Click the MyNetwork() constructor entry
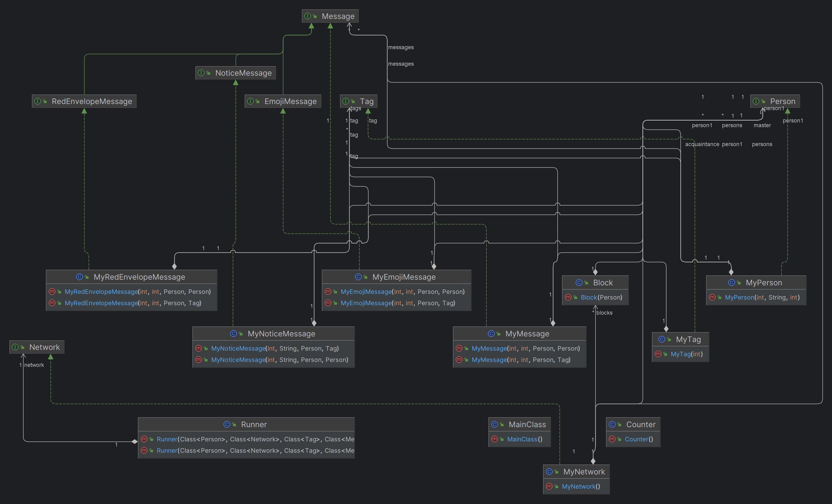This screenshot has width=832, height=504. pyautogui.click(x=580, y=486)
